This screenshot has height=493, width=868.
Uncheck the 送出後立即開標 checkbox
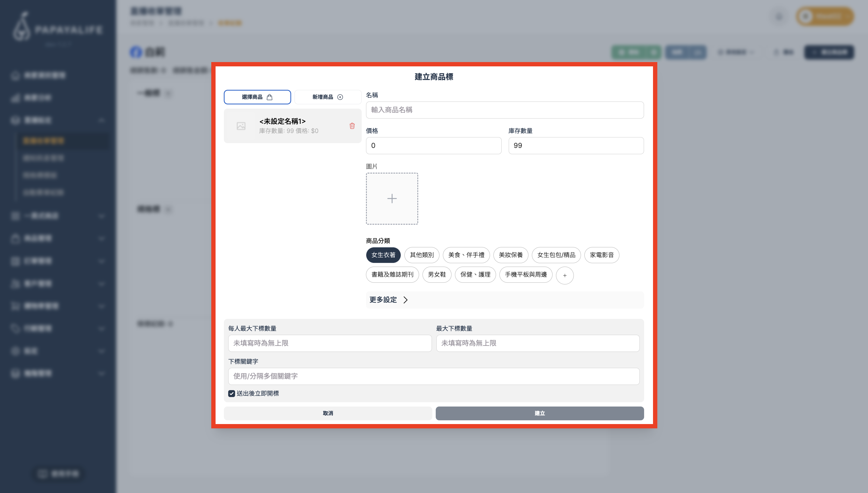(231, 394)
